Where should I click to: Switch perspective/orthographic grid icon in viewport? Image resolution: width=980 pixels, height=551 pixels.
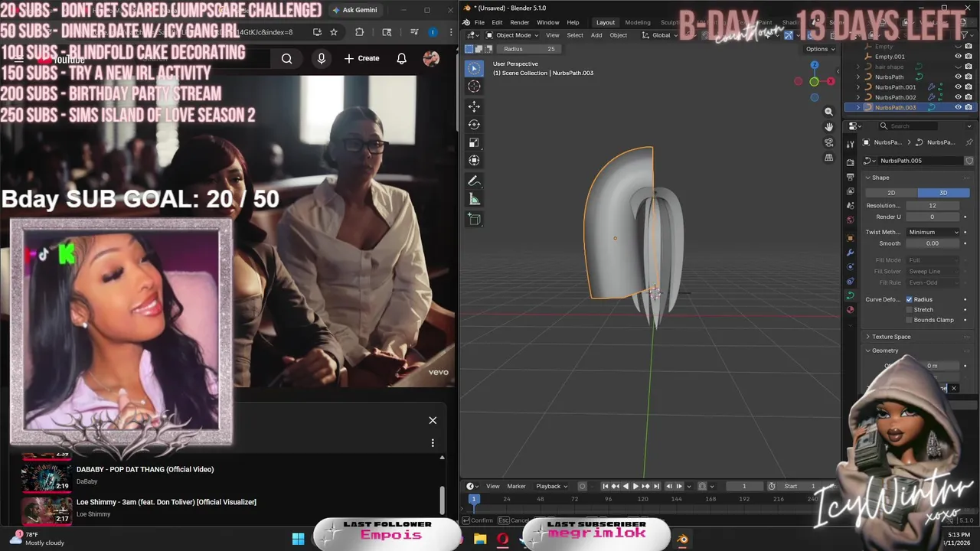(828, 158)
